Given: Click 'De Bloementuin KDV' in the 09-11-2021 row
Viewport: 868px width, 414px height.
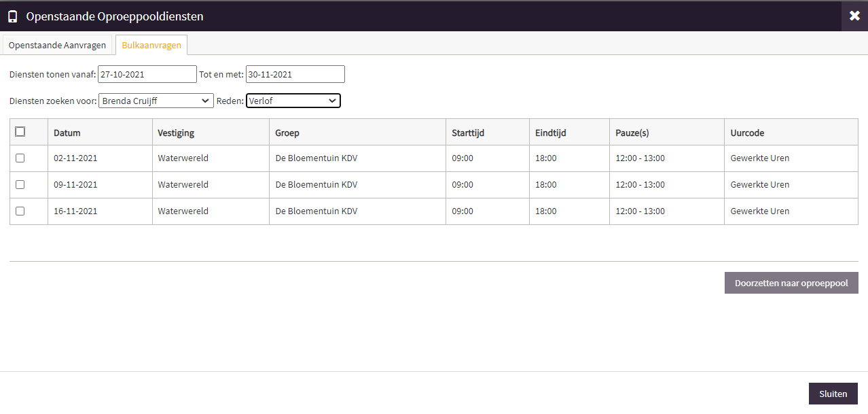Looking at the screenshot, I should pos(317,184).
